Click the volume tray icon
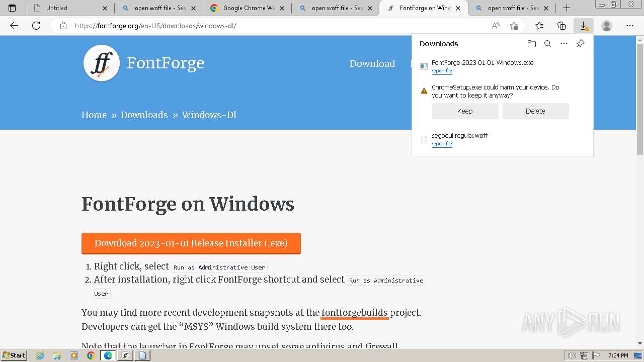This screenshot has height=362, width=644. (x=572, y=355)
